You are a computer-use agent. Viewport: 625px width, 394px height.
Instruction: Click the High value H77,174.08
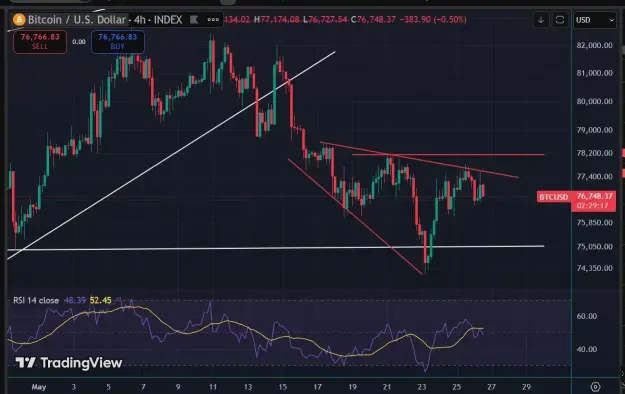276,20
